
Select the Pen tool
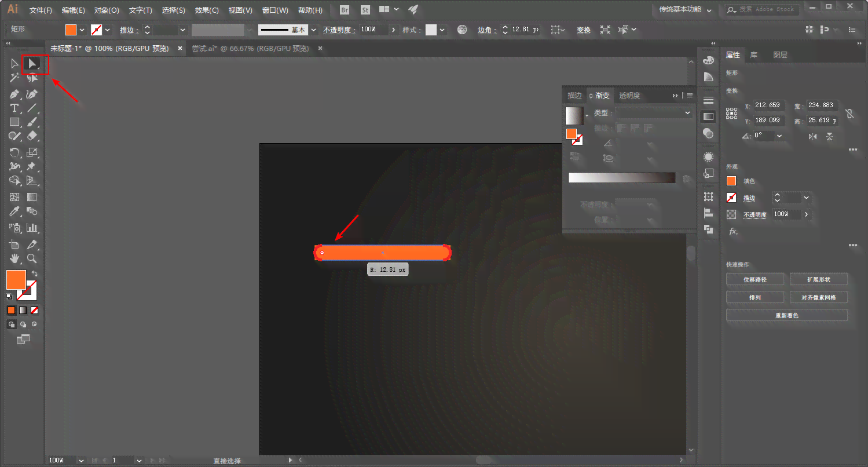15,93
